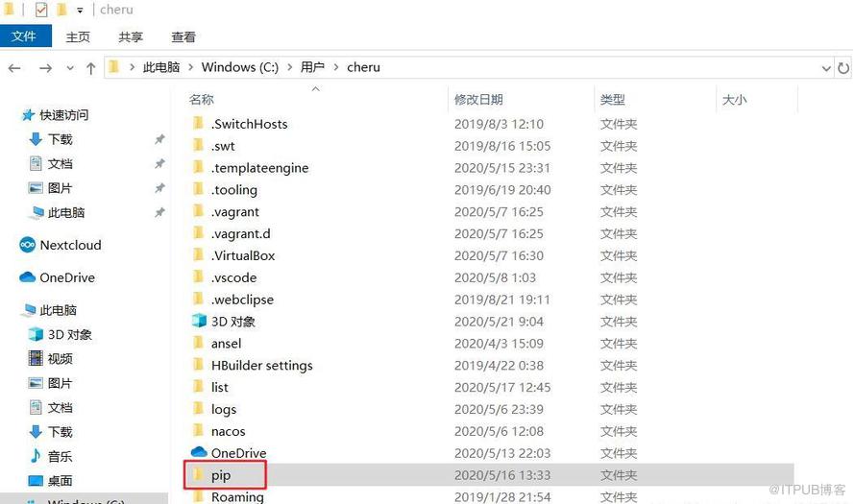
Task: Switch to the 主页 ribbon tab
Action: click(78, 37)
